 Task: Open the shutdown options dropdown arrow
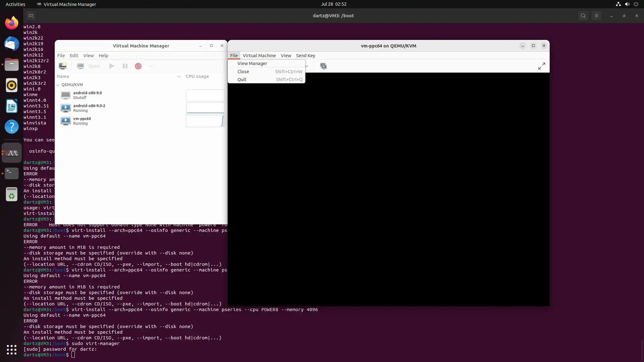tap(151, 66)
